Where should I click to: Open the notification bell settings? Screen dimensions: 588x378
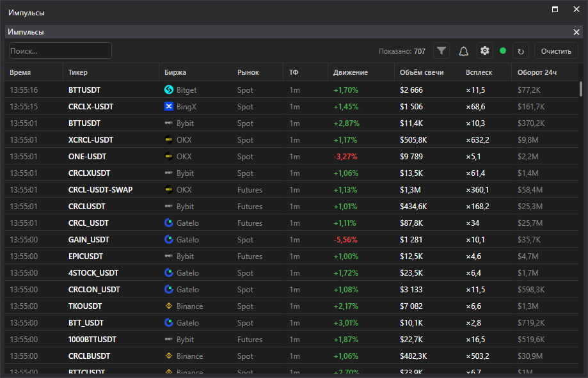pos(463,51)
